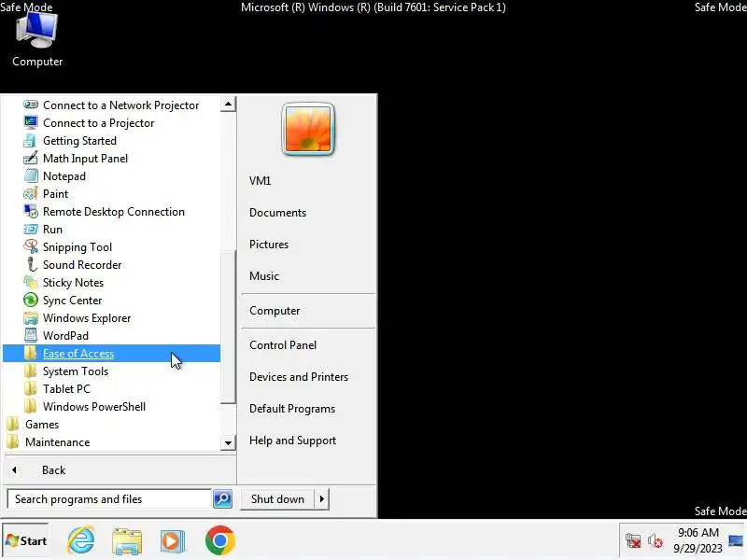Click the WordPad icon
Image resolution: width=747 pixels, height=560 pixels.
[31, 335]
